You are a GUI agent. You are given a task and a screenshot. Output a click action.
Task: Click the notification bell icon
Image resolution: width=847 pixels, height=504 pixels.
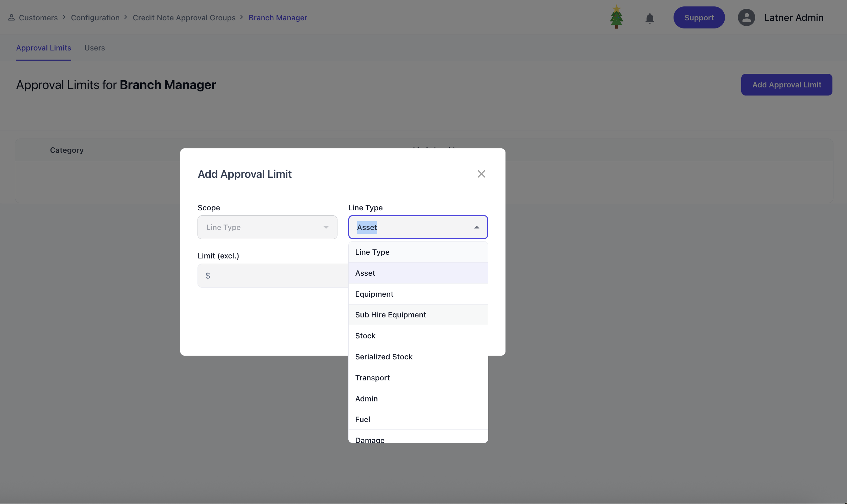[x=649, y=18]
